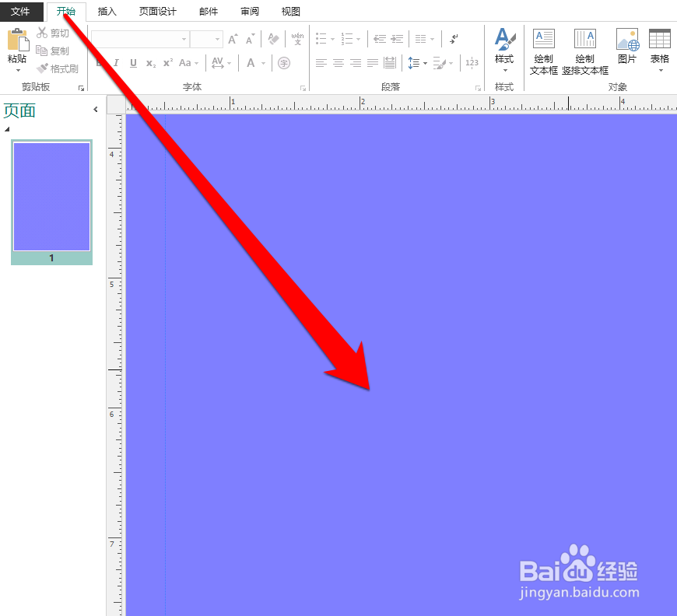Click the enclosed character 字 circle icon

point(284,64)
